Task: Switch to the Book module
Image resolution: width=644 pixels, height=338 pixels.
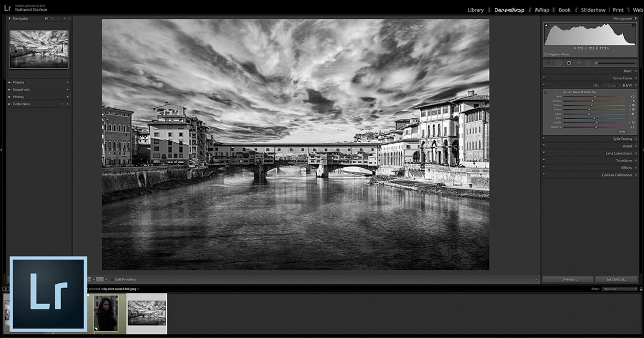Action: 565,10
